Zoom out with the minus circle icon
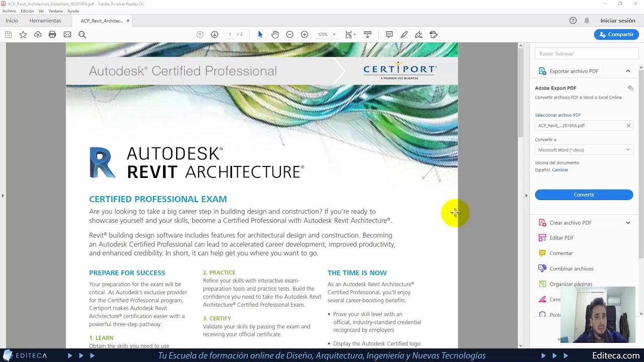 (290, 35)
